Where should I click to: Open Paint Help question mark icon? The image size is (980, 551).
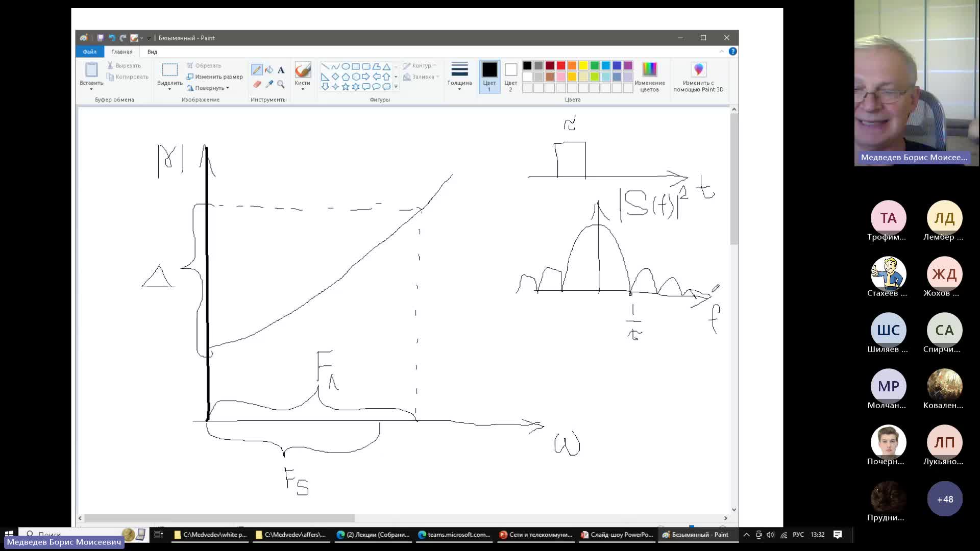(x=733, y=52)
